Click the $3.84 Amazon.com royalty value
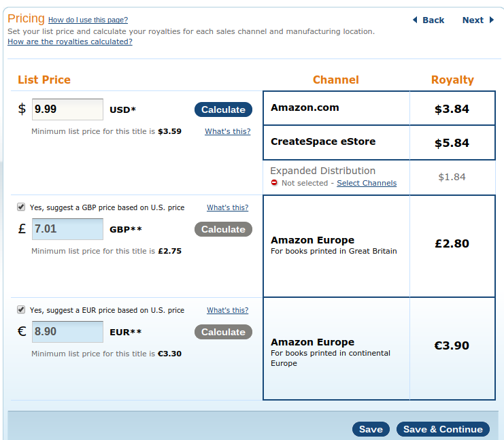The image size is (504, 440). 452,109
